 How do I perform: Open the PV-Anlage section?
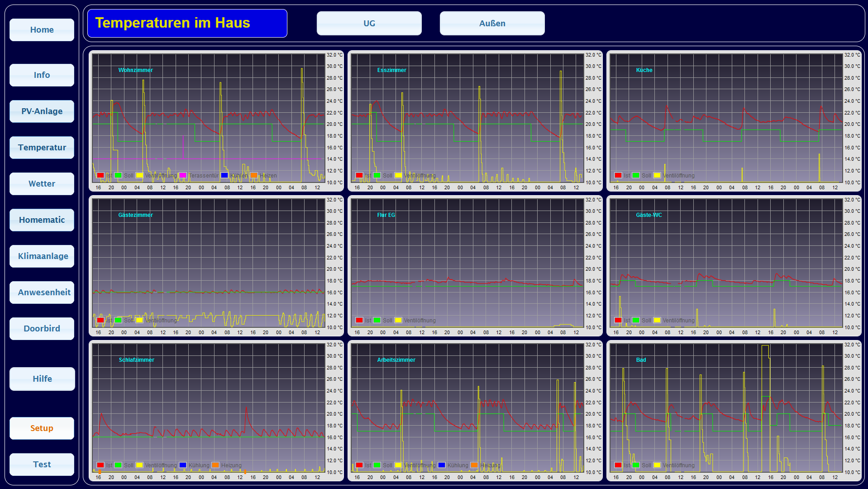pyautogui.click(x=42, y=111)
